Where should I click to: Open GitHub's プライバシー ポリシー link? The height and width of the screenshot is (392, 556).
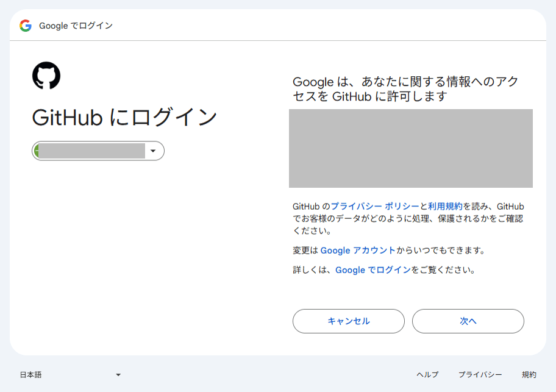tap(375, 207)
